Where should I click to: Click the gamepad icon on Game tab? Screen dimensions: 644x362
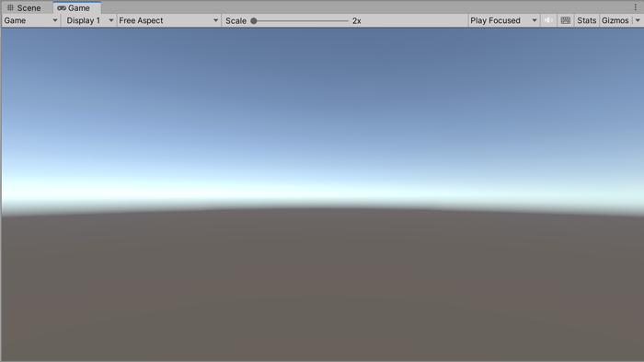coord(62,7)
